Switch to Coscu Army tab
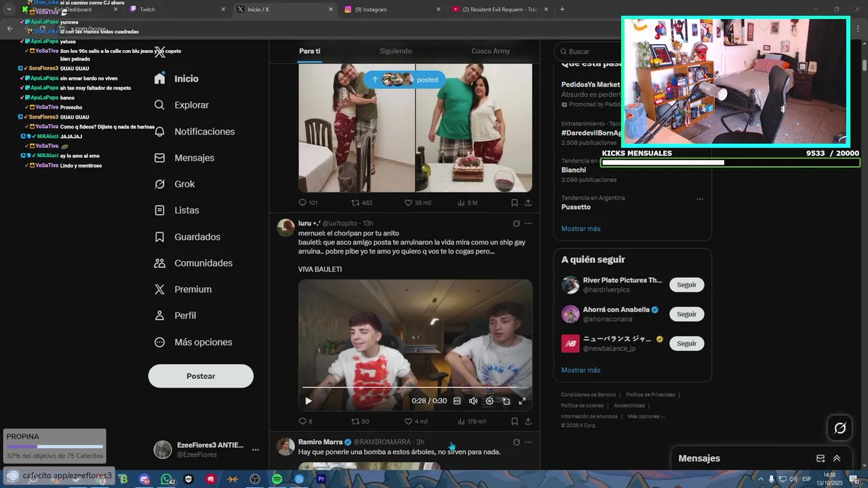The image size is (868, 488). [490, 52]
